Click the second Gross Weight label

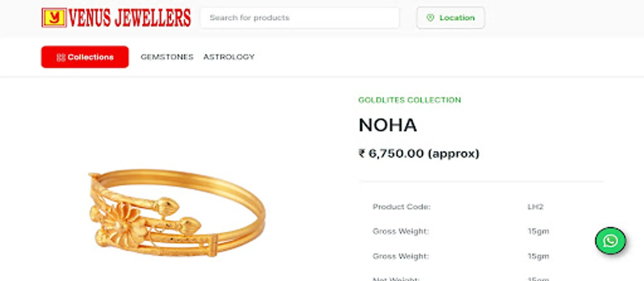coord(401,256)
